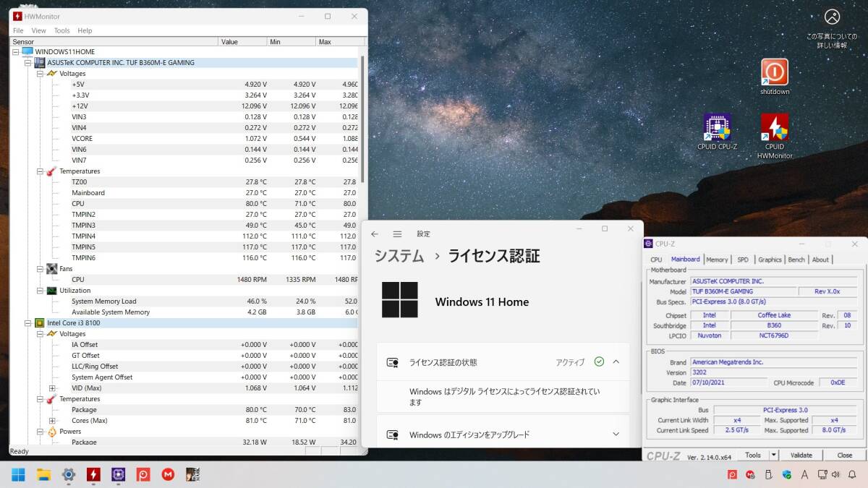Open the Tools menu in HWMonitor
The height and width of the screenshot is (488, 868).
tap(62, 31)
